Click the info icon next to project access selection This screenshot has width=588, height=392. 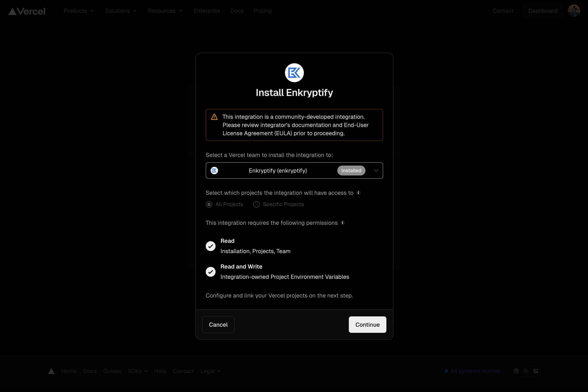[x=359, y=193]
